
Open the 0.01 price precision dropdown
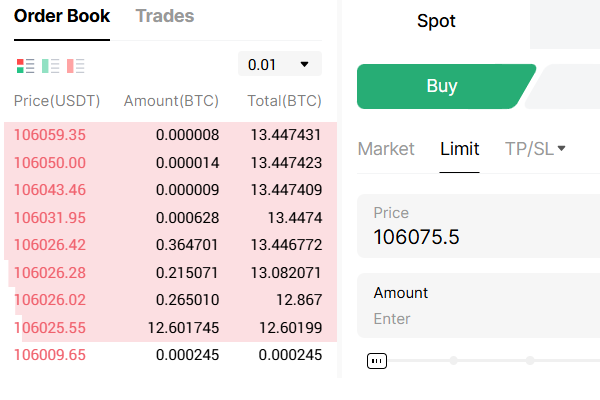(x=279, y=64)
